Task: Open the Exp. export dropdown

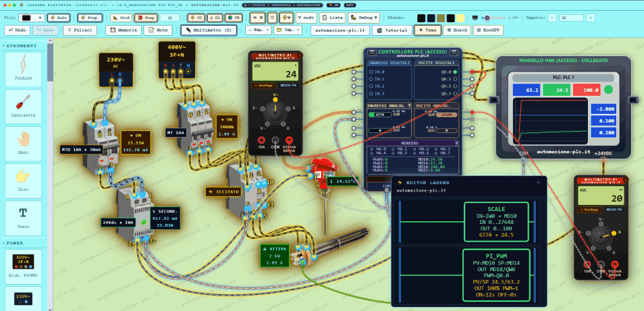Action: coord(259,30)
